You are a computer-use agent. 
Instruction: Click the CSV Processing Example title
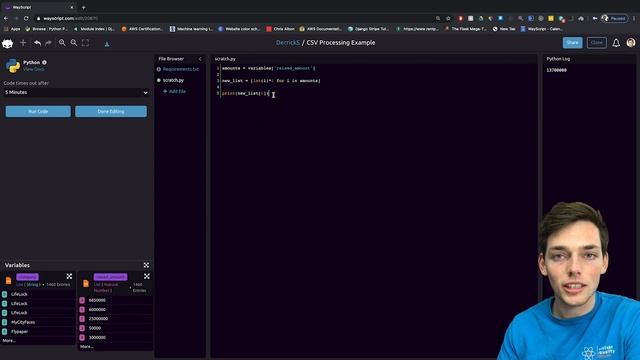tap(341, 43)
